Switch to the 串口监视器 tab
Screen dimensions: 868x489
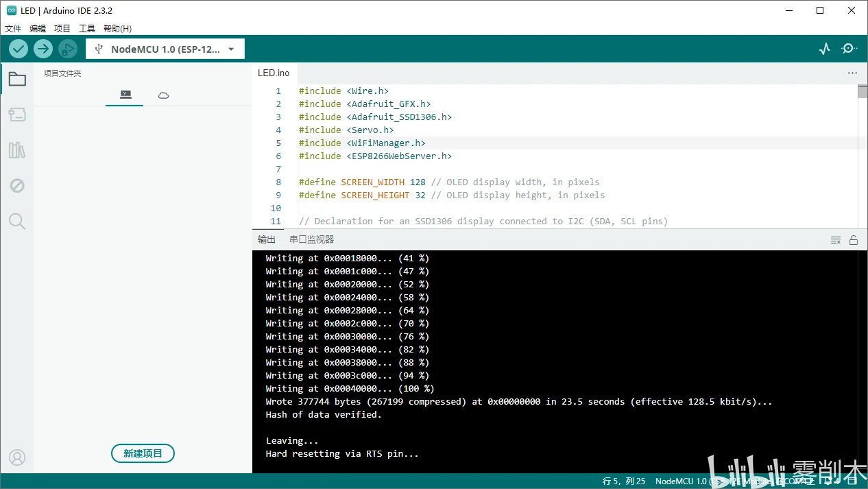tap(311, 239)
